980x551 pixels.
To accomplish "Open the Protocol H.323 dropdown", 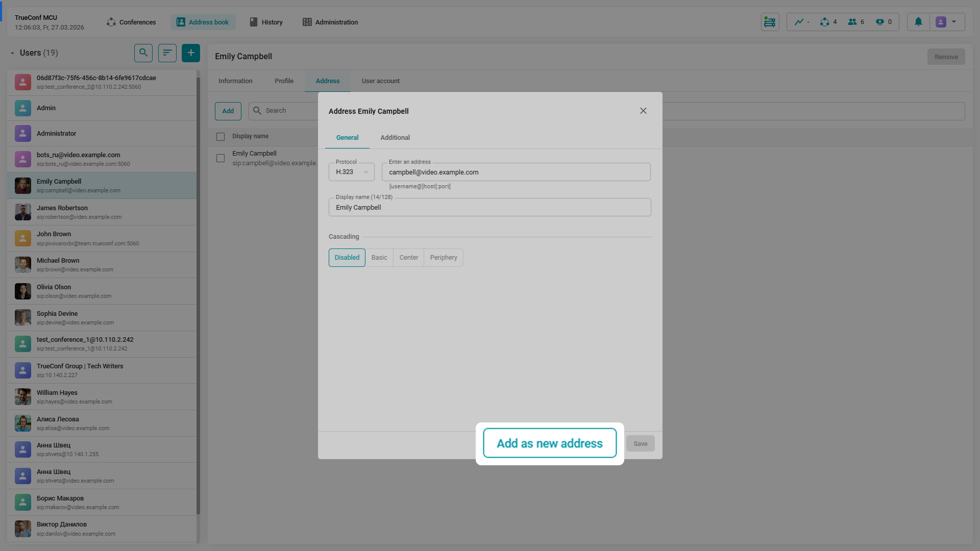I will coord(352,172).
